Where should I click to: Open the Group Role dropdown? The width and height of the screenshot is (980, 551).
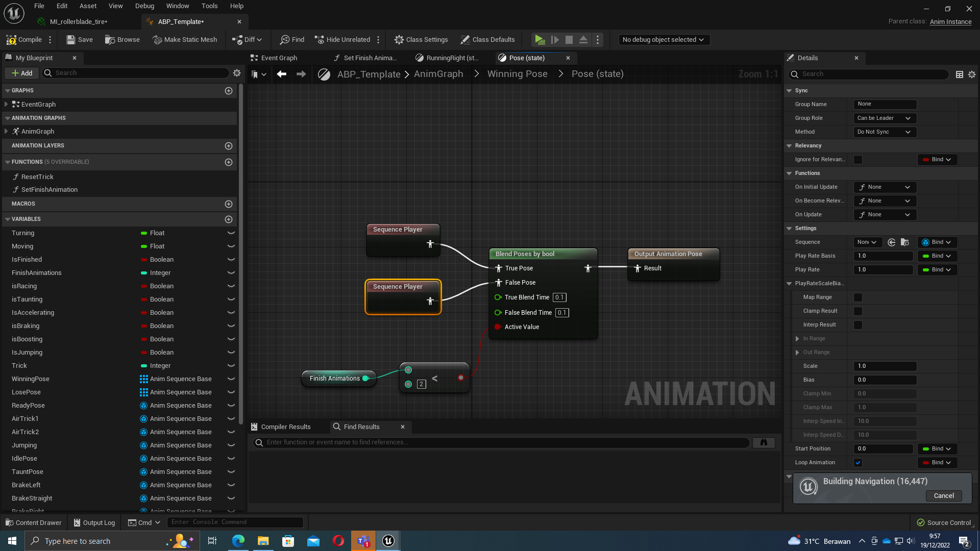885,118
